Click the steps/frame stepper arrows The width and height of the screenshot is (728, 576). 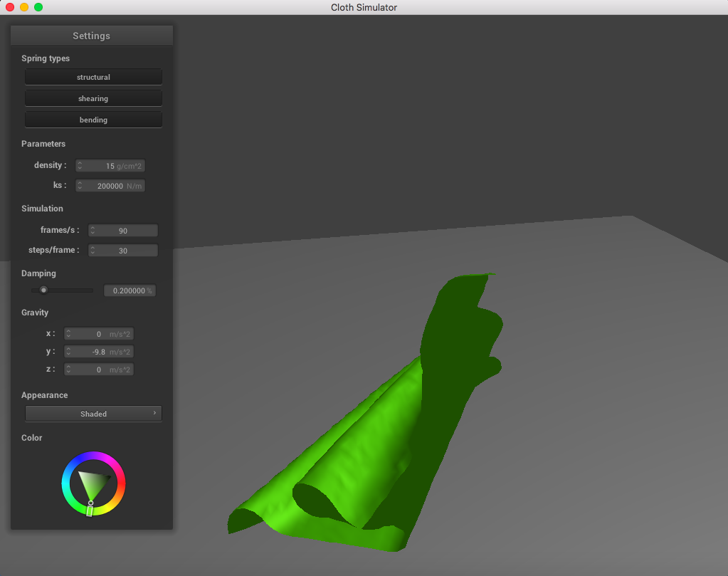(93, 251)
